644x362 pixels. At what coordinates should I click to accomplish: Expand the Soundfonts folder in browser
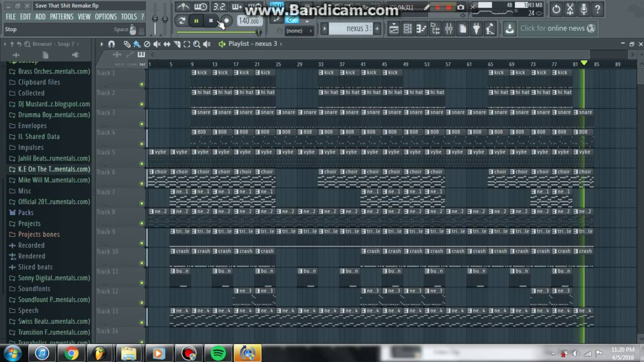[x=34, y=289]
